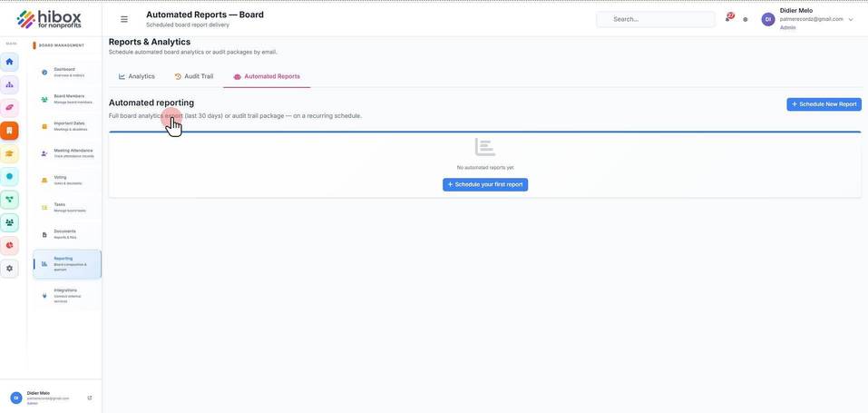Click the 'Automated Reports — Board' page title
This screenshot has height=413, width=868.
pos(205,15)
